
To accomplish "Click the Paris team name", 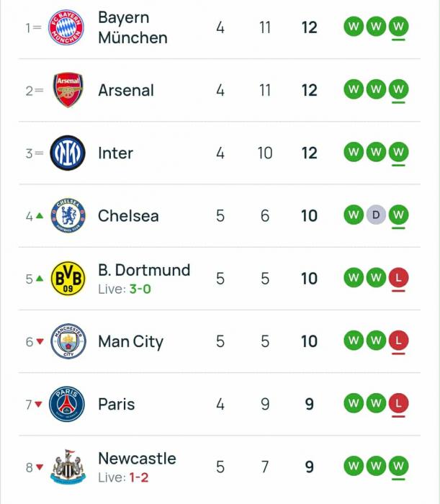I will 117,404.
